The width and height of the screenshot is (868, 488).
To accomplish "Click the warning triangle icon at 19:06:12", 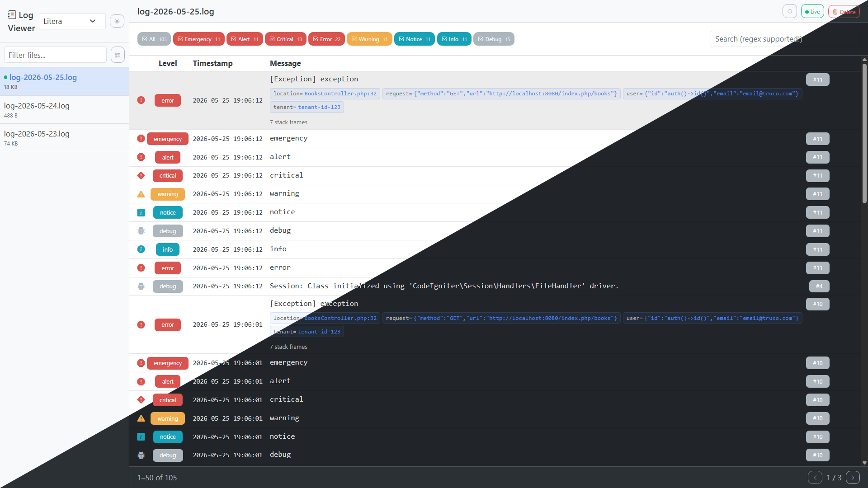I will point(141,194).
